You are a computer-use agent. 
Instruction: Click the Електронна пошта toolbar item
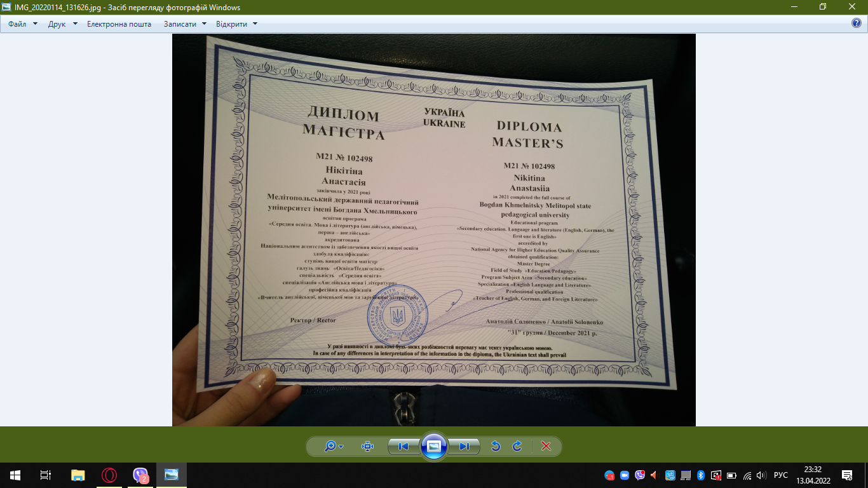pos(119,24)
